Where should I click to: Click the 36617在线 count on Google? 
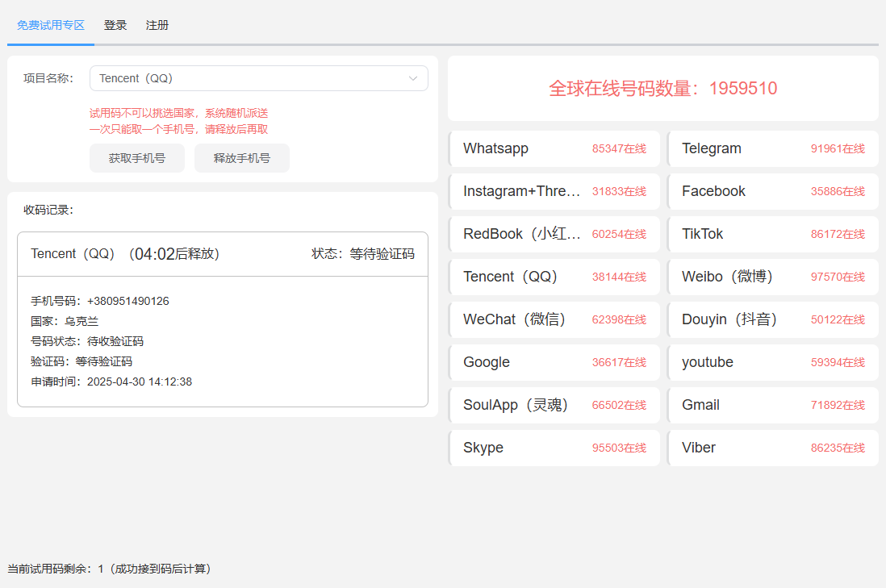tap(619, 362)
